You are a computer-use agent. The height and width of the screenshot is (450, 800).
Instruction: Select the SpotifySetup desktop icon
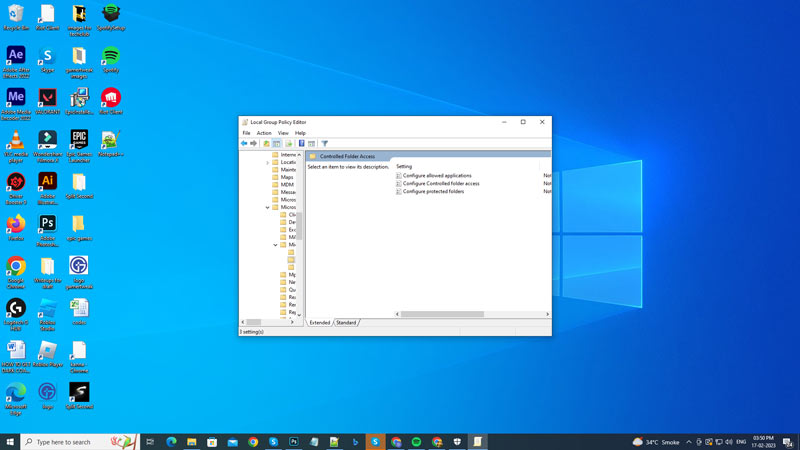click(x=111, y=18)
